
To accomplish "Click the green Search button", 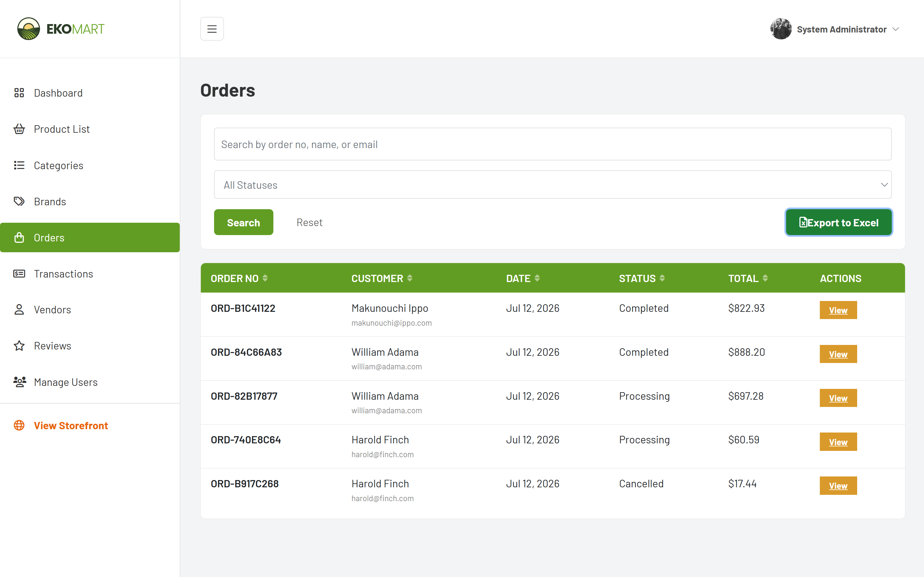I will click(244, 222).
